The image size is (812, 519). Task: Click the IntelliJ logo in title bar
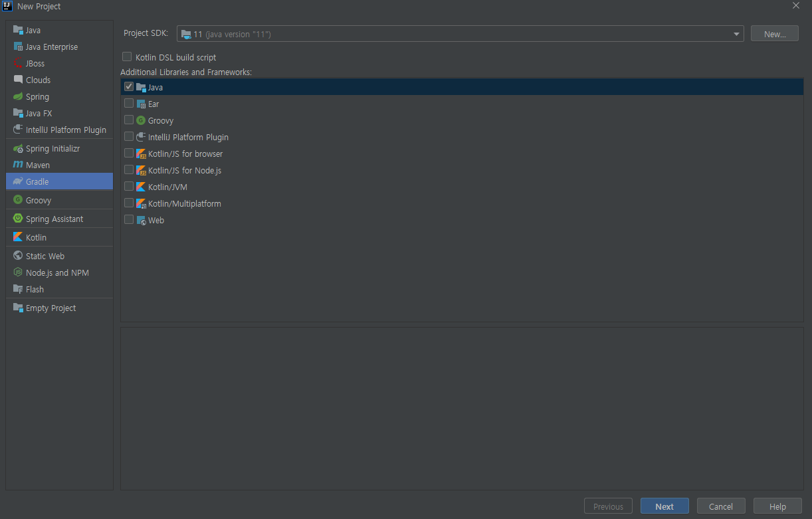click(x=7, y=6)
